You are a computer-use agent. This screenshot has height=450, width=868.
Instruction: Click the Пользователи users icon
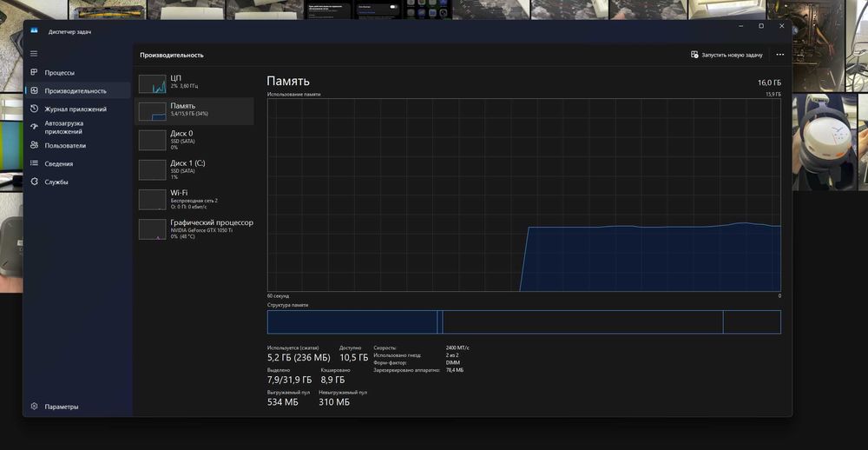pos(34,145)
